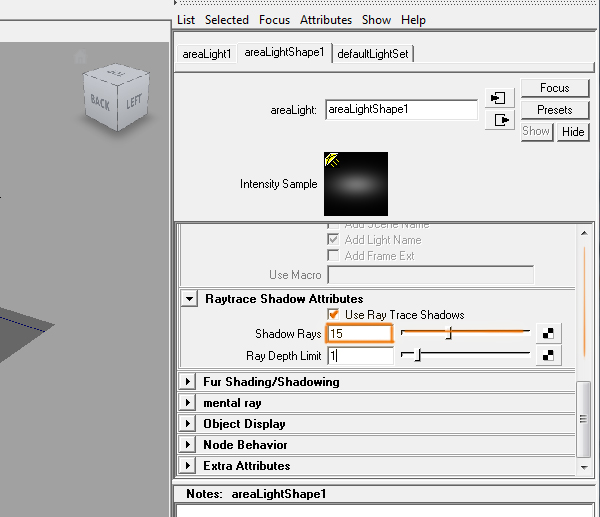Expand the mental ray section

click(188, 403)
